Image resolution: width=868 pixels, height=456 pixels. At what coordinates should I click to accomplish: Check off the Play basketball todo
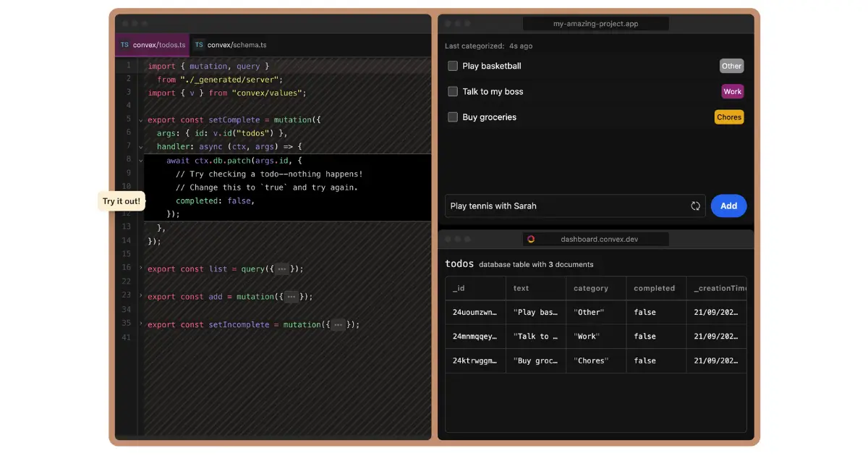pos(453,66)
